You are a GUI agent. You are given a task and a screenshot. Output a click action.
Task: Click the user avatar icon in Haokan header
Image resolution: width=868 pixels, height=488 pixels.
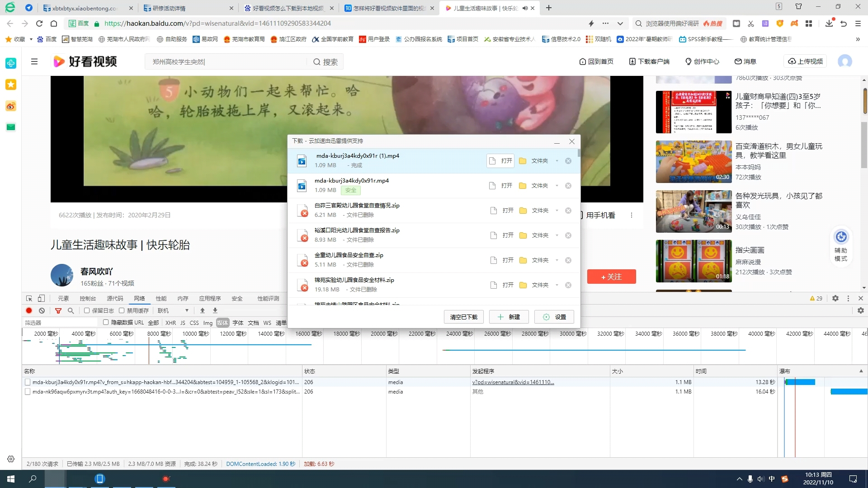(x=844, y=61)
